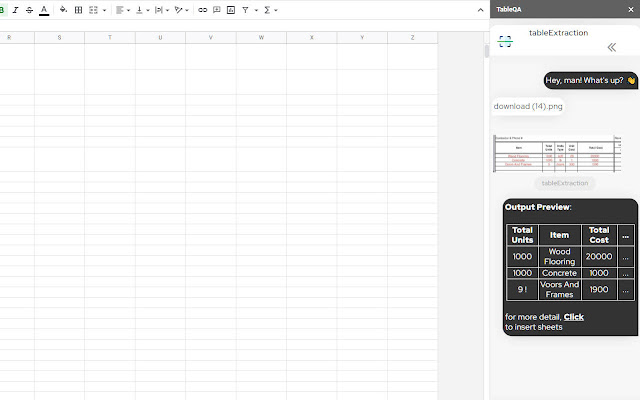Click 'Concrete' cell in output preview
This screenshot has width=640, height=400.
559,273
